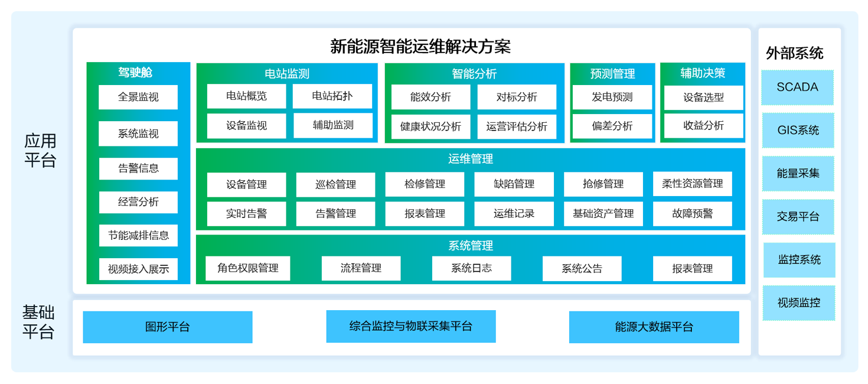Screen dimensions: 868x384
Task: Click the 图形平台 button
Action: tap(167, 327)
